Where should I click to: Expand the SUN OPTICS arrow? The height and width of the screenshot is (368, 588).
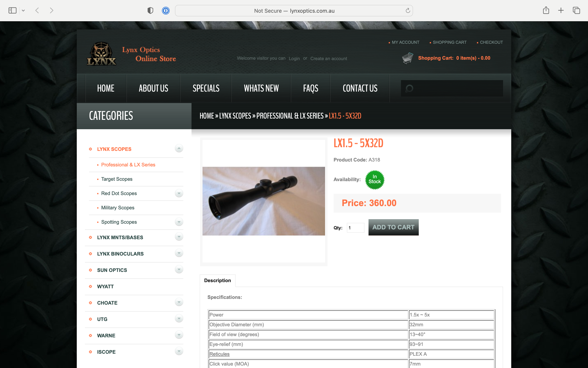click(x=179, y=269)
